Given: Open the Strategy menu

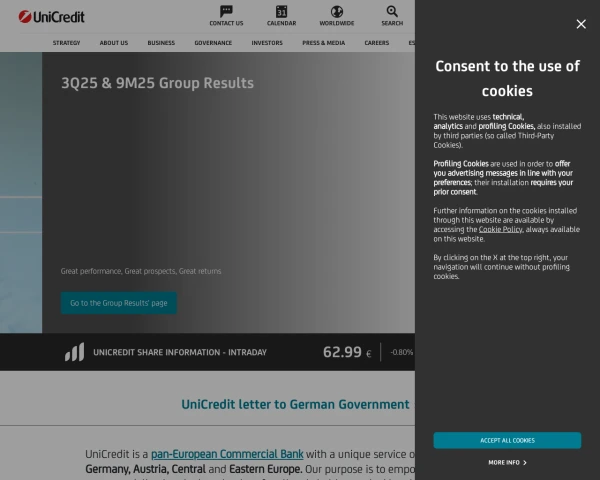Looking at the screenshot, I should point(67,43).
